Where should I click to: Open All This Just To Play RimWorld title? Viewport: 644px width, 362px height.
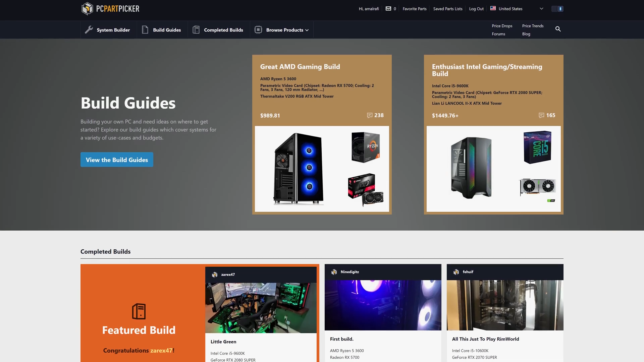485,339
